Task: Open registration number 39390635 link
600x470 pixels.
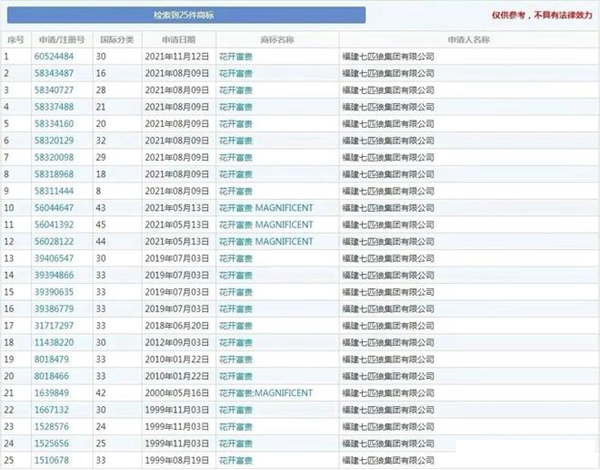Action: pos(54,292)
